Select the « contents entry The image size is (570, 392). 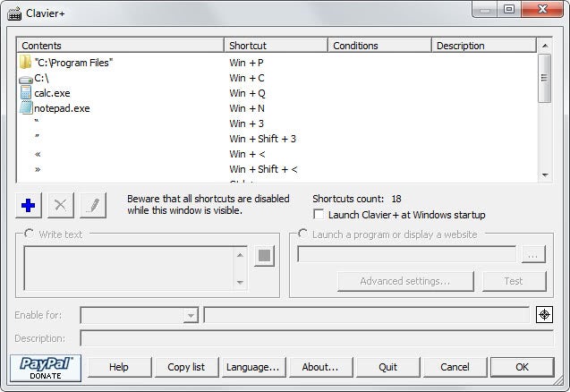(x=38, y=154)
